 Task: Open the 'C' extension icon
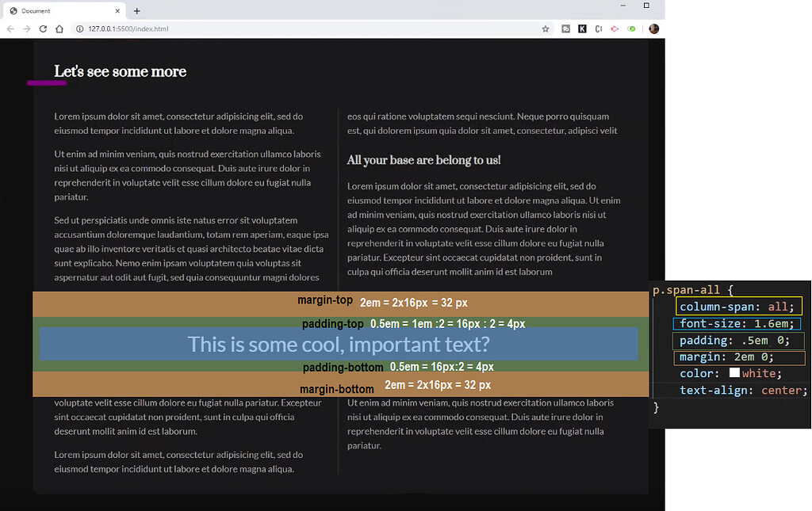click(599, 28)
